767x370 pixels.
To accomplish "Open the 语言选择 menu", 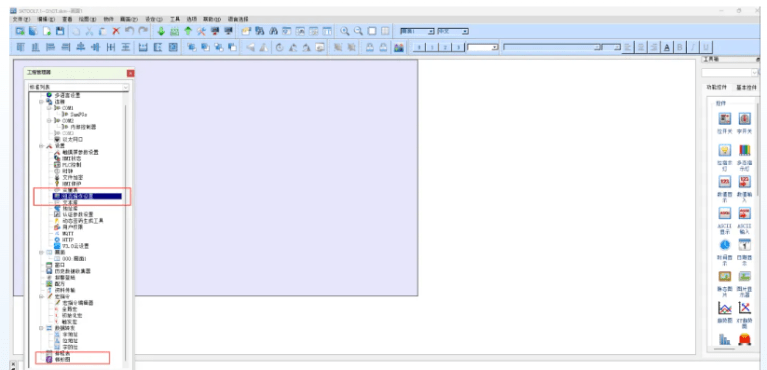I will click(238, 19).
